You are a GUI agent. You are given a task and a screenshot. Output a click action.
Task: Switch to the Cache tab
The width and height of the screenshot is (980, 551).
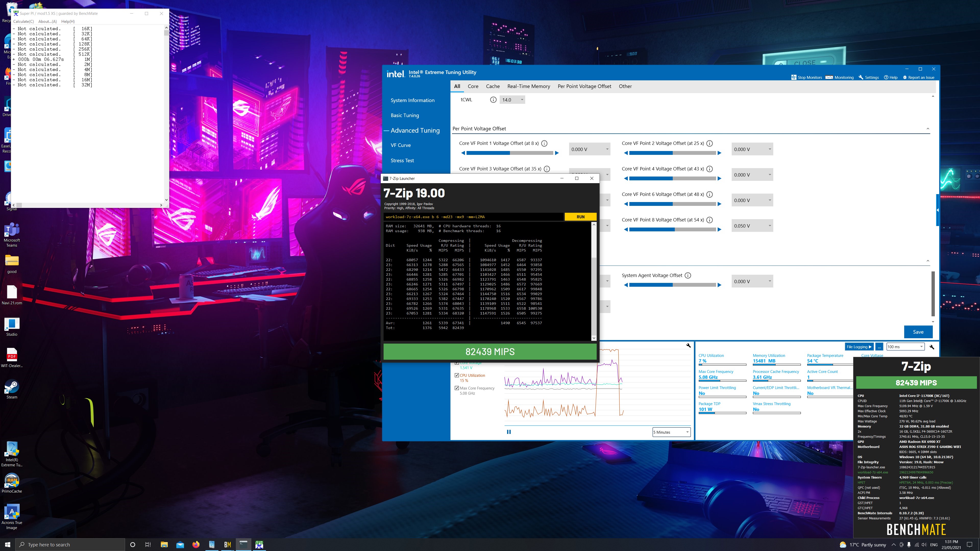coord(493,86)
